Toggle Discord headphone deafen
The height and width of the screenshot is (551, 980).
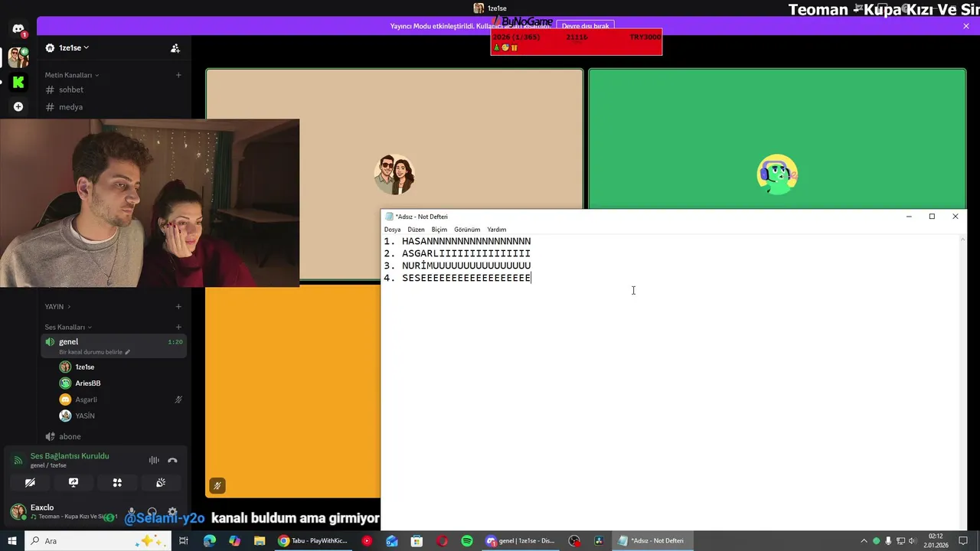[x=152, y=512]
